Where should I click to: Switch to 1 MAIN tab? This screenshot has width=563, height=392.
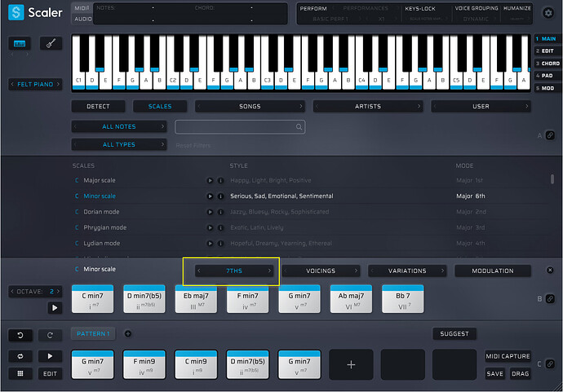[547, 39]
